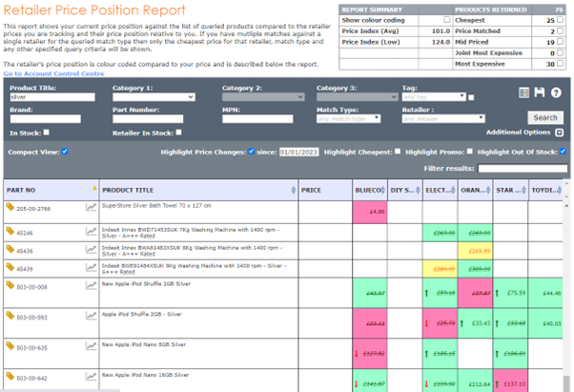Click the Part Number input field
Image resolution: width=574 pixels, height=392 pixels.
pos(148,118)
